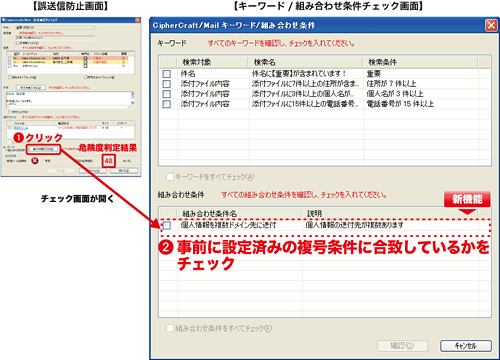500x360 pixels.
Task: Click the 検索名 column header
Action: pyautogui.click(x=265, y=62)
